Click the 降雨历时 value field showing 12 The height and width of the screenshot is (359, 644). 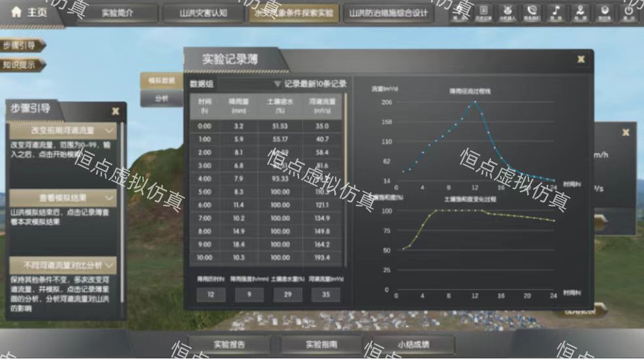[210, 294]
